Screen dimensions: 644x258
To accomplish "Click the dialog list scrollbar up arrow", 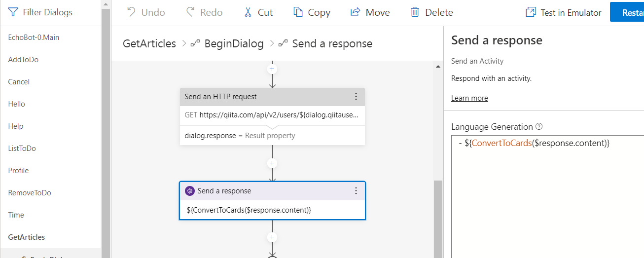I will (106, 3).
